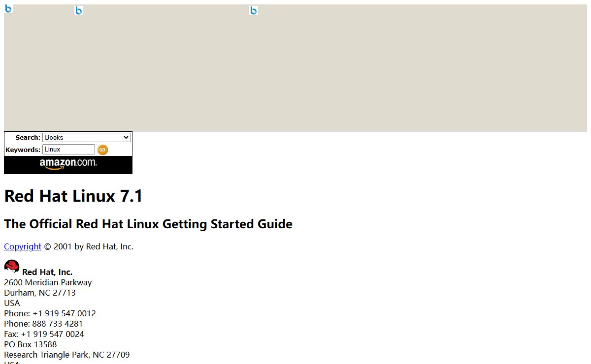The height and width of the screenshot is (364, 591).
Task: Click the Search: label in Amazon box
Action: point(28,138)
